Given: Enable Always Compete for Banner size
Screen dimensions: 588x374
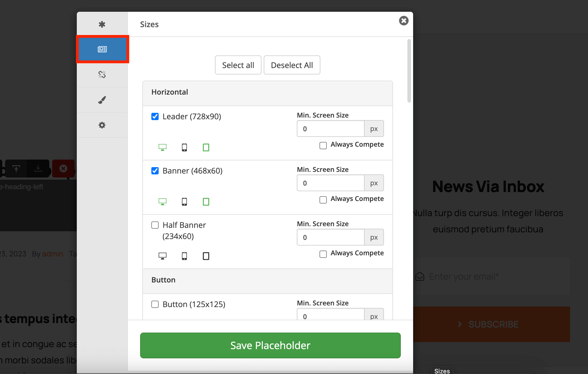Looking at the screenshot, I should (323, 200).
